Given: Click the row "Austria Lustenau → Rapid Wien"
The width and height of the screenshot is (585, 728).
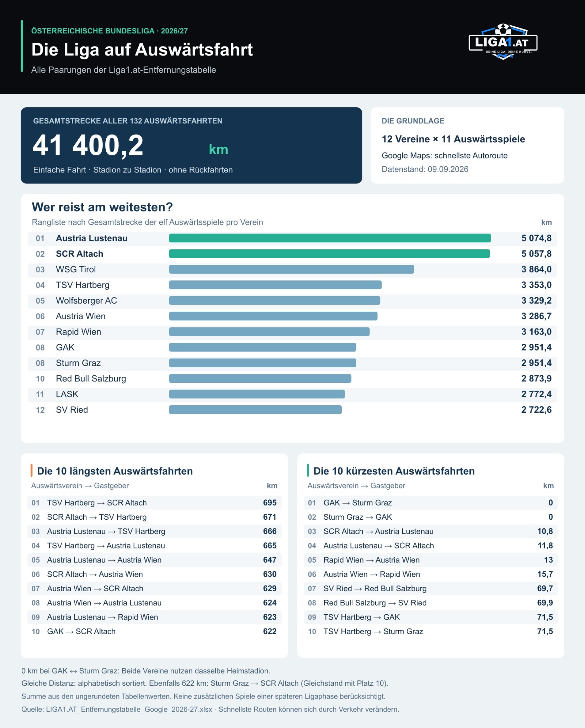Looking at the screenshot, I should [x=154, y=617].
